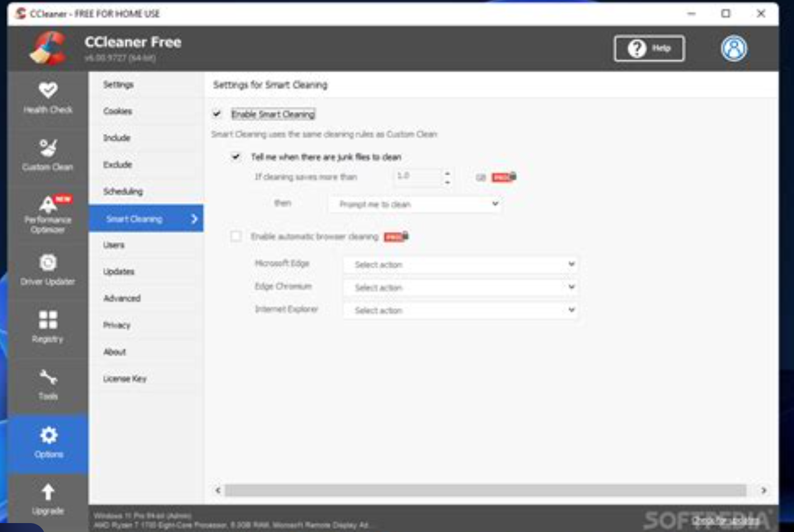Open the Users options page
Screen dimensions: 794x532
tap(146, 245)
